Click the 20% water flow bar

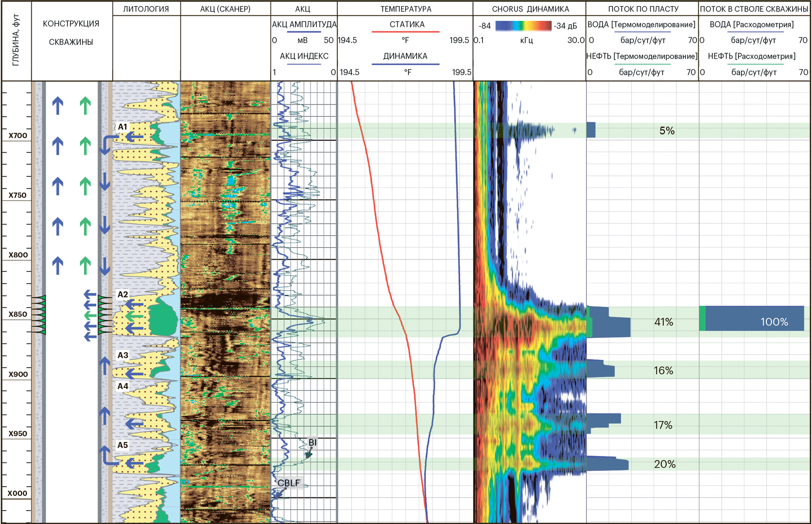pyautogui.click(x=607, y=464)
